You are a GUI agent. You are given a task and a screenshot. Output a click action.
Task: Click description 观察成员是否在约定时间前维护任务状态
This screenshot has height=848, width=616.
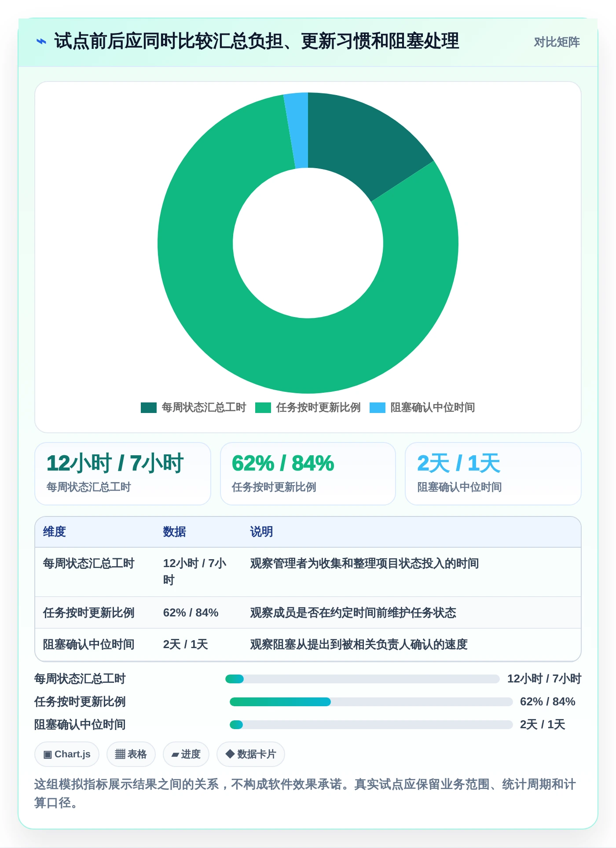click(x=353, y=613)
